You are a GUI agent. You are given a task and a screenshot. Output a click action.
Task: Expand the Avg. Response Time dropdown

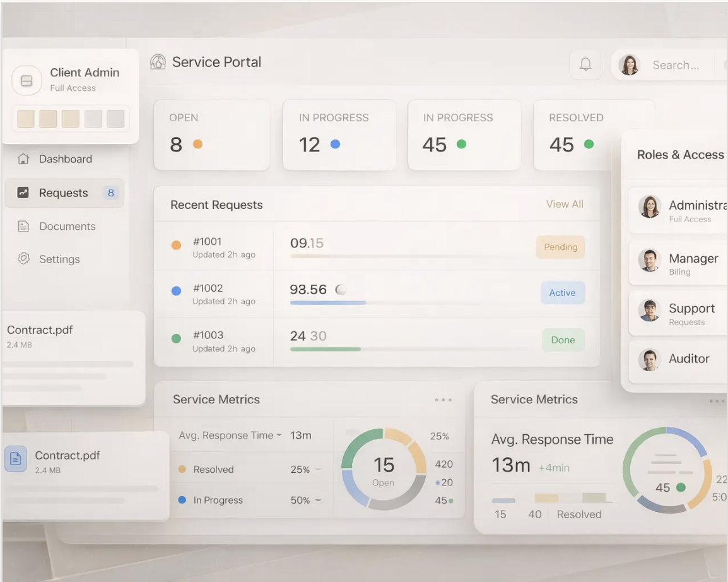pos(279,435)
